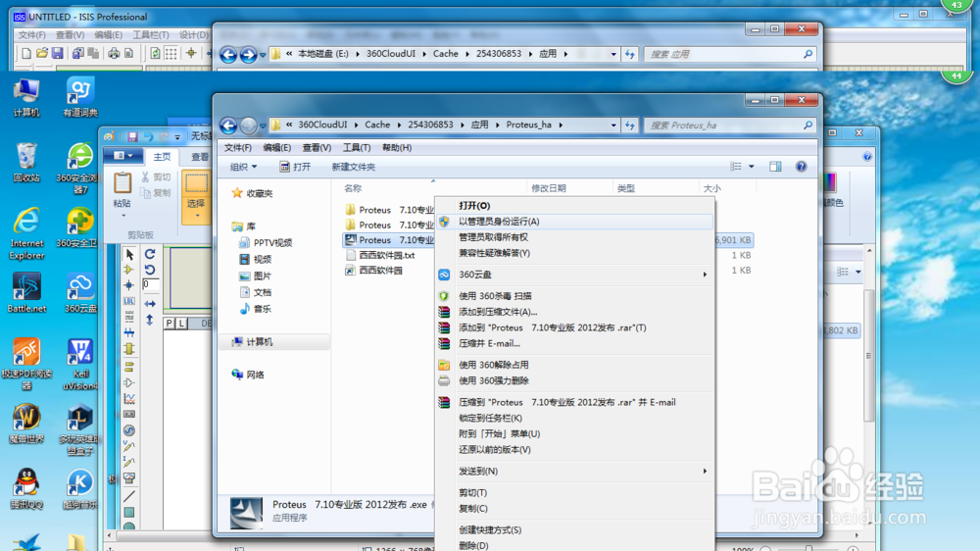Select the ISIS selection arrow tool

[129, 255]
